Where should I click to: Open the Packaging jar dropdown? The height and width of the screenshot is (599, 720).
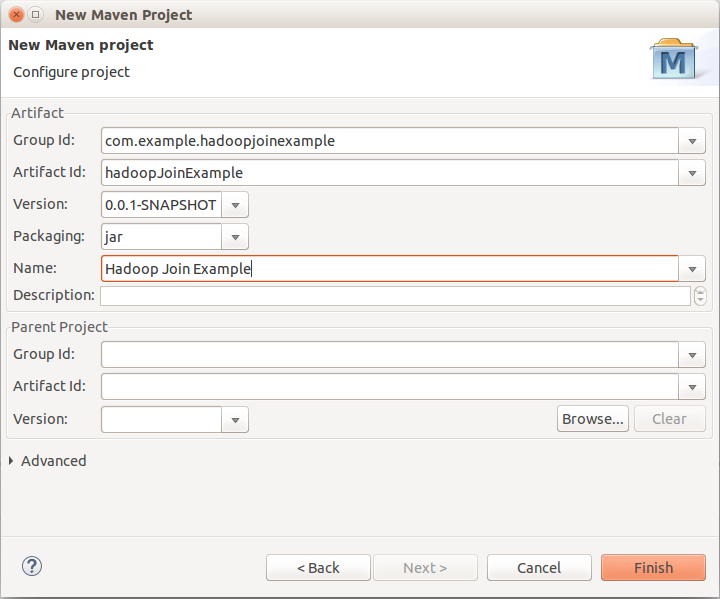(235, 237)
